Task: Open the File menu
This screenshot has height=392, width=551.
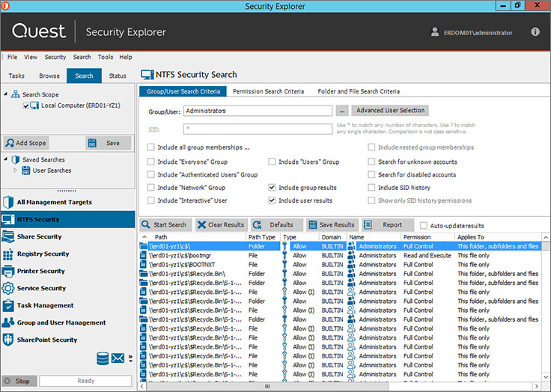Action: 12,57
